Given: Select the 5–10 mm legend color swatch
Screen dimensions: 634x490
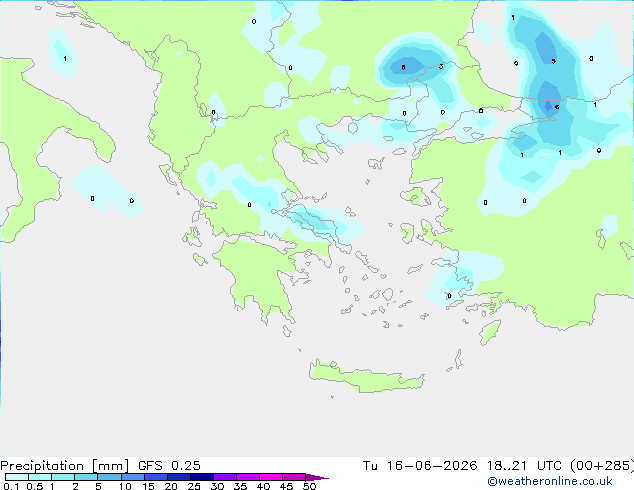Looking at the screenshot, I should click(109, 477).
